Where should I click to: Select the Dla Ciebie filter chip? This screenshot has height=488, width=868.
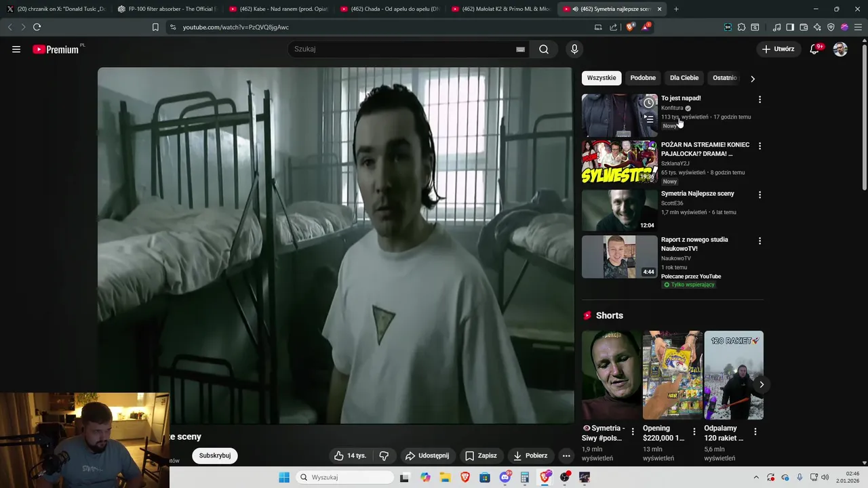click(x=684, y=78)
